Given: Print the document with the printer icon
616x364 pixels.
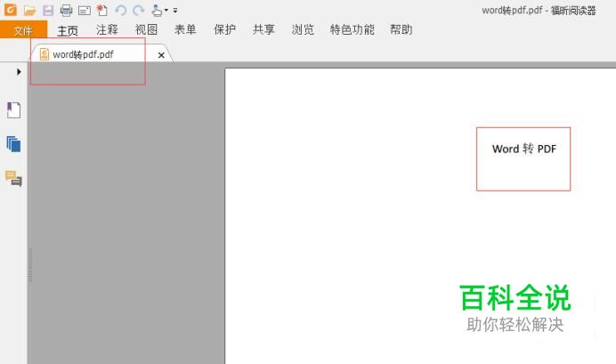Looking at the screenshot, I should [66, 11].
